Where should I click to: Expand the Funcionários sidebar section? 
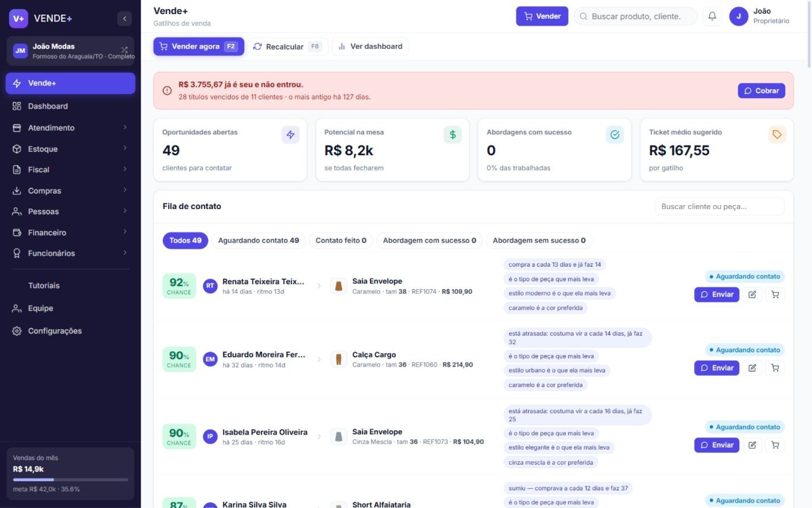coord(70,253)
